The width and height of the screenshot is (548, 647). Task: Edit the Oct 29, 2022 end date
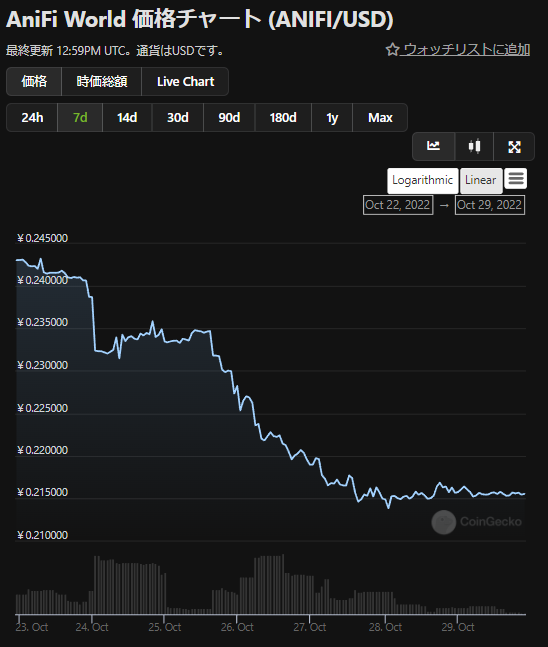coord(490,205)
